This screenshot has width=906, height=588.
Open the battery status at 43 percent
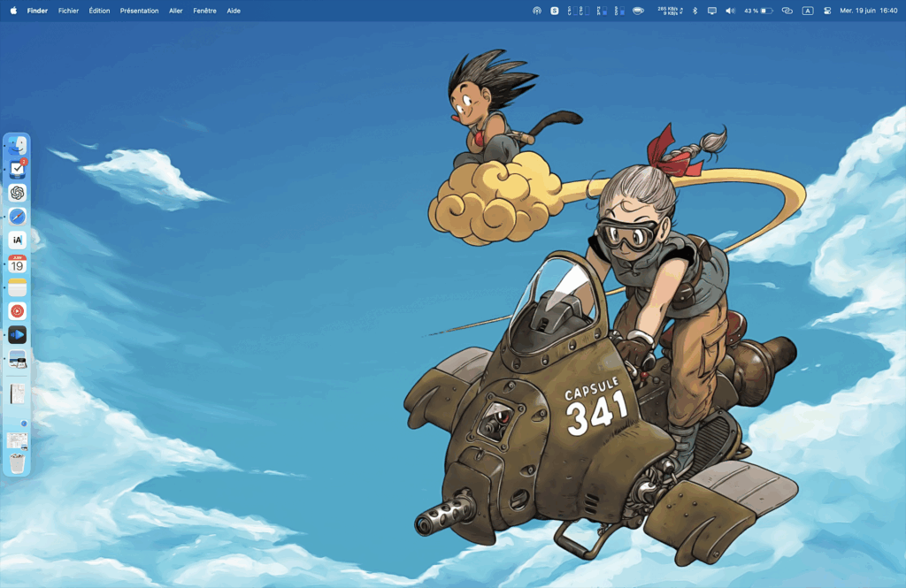[755, 10]
